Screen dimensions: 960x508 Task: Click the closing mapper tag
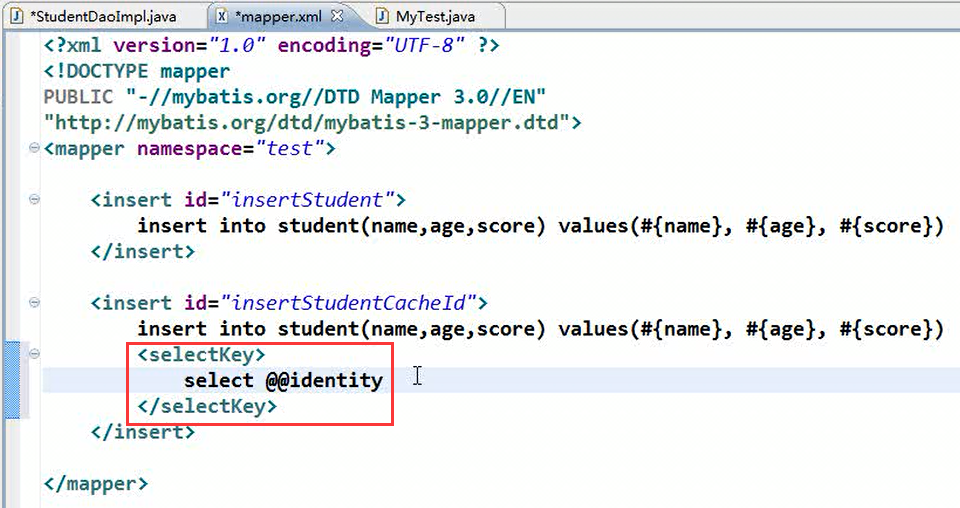[x=96, y=484]
